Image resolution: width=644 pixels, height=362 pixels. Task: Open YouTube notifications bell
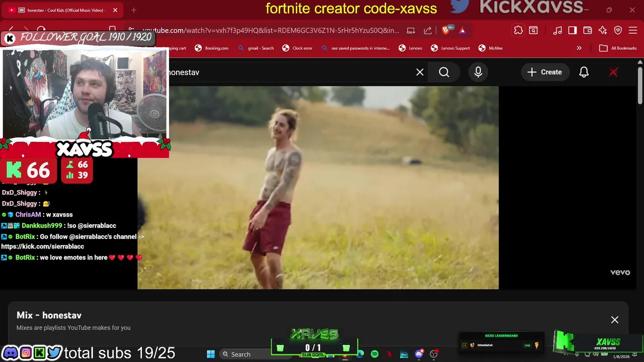tap(584, 72)
